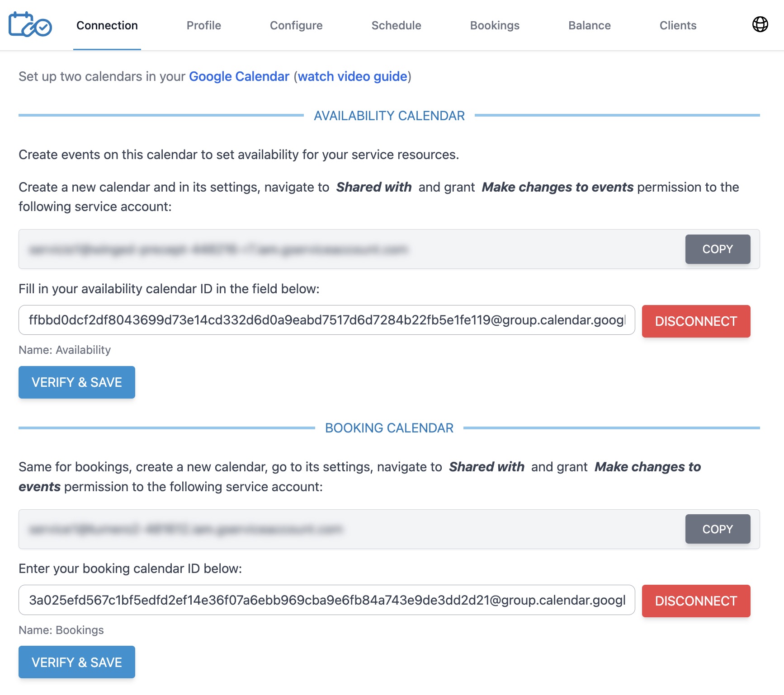The width and height of the screenshot is (784, 695).
Task: Select the Connection tab
Action: [107, 26]
